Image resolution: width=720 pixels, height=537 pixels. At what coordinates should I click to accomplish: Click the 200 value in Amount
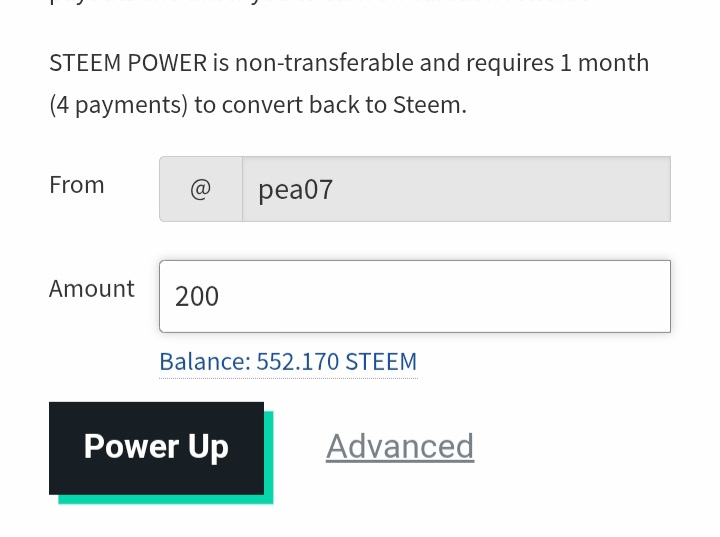[x=197, y=296]
